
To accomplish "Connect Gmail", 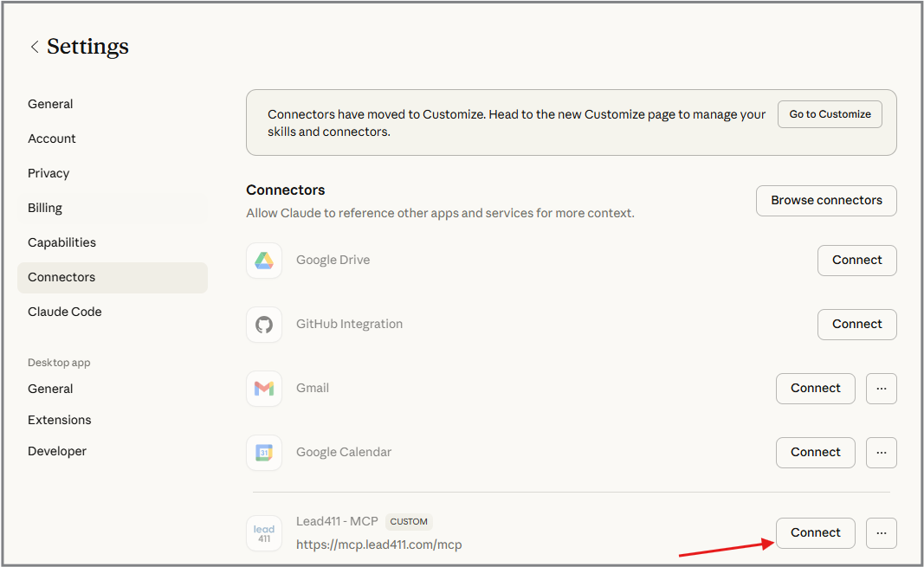I will point(816,389).
